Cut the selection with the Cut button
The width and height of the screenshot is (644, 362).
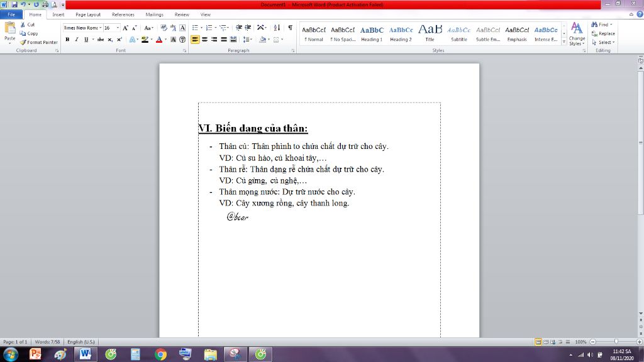28,25
